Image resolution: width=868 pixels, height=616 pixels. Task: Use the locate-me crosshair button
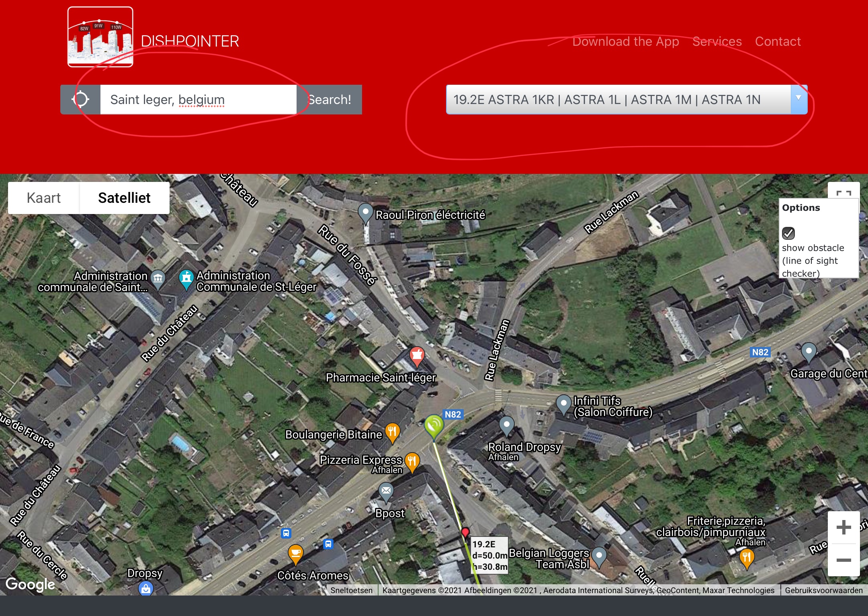pyautogui.click(x=80, y=99)
